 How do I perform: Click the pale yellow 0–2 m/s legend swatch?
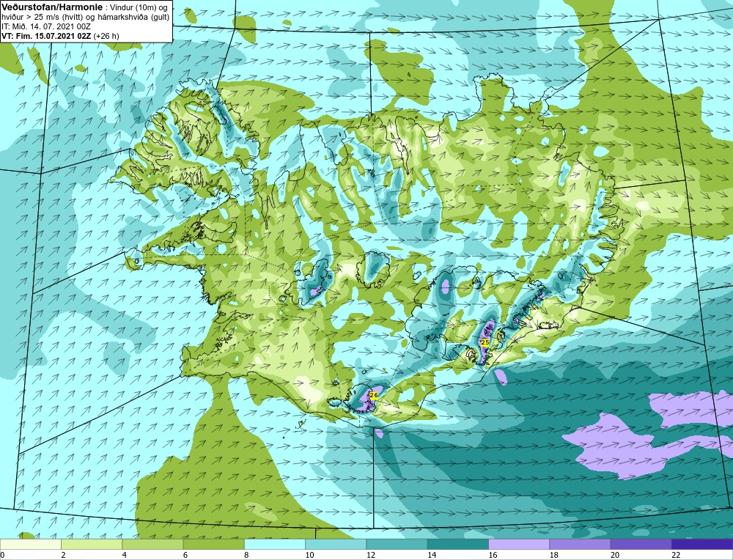31,544
